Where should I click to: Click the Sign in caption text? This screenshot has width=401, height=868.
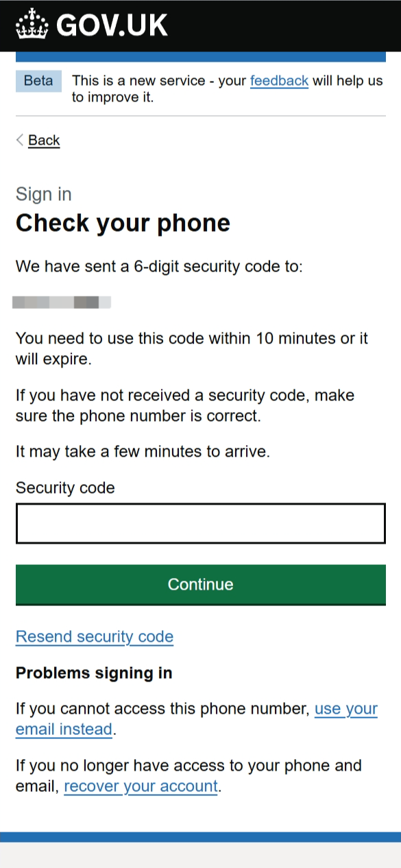coord(43,194)
